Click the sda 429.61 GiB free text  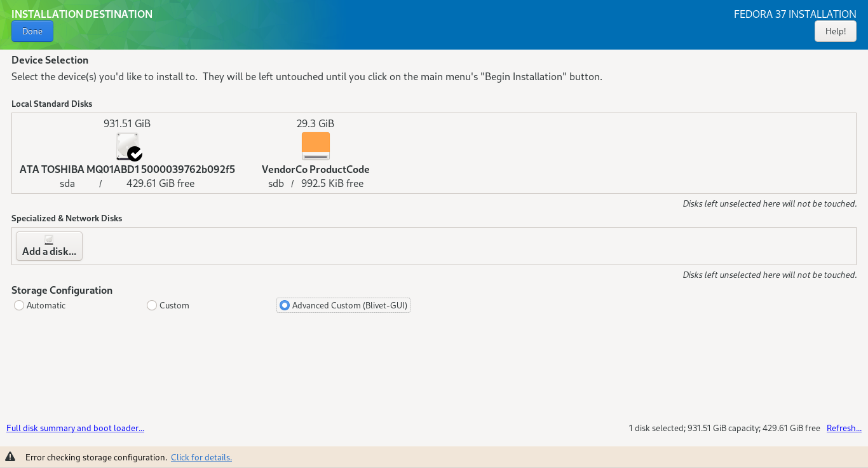pyautogui.click(x=127, y=183)
